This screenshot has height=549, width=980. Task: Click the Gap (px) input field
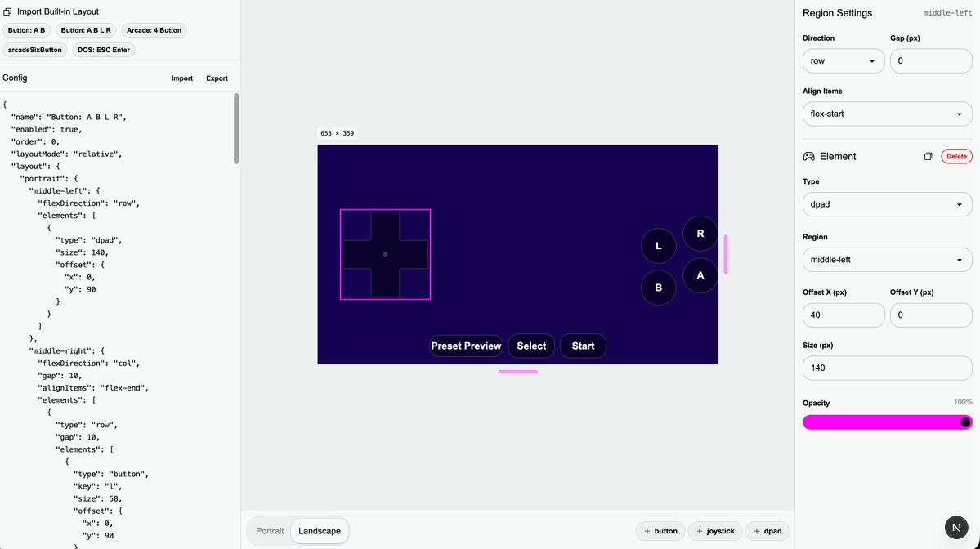(x=931, y=61)
